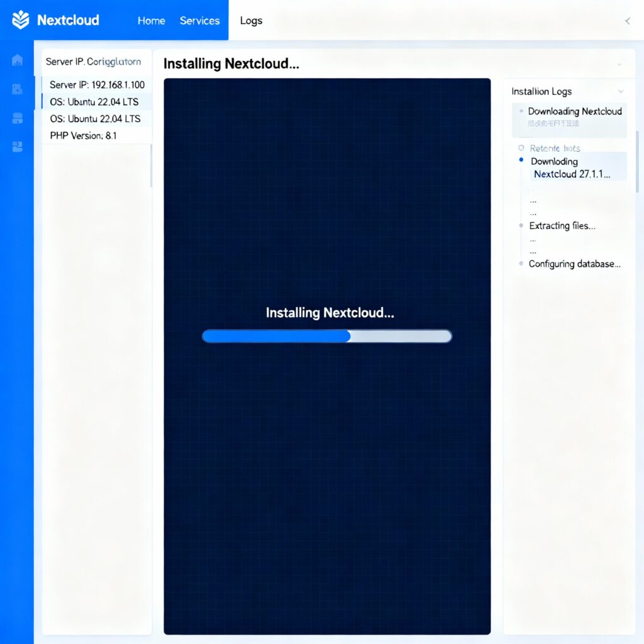This screenshot has width=644, height=644.
Task: Click the Nextcloud logo icon
Action: pos(21,20)
